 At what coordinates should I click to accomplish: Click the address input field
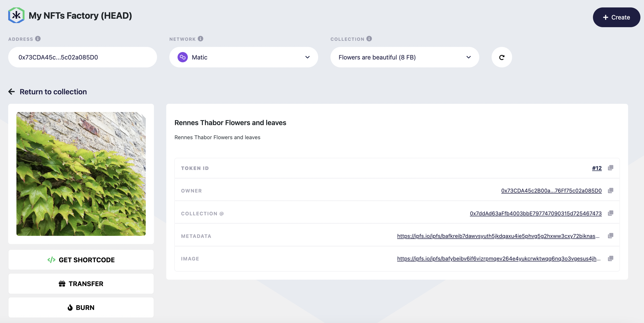[82, 57]
